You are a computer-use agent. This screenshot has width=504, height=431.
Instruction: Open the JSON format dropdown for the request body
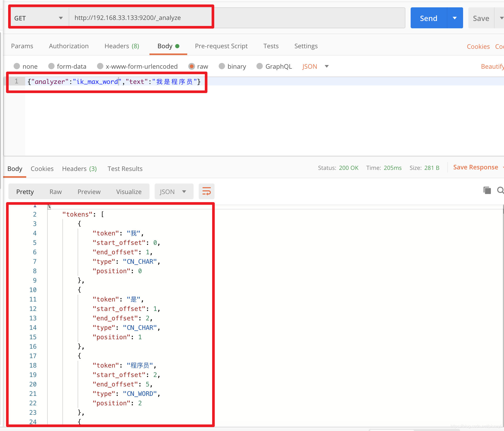point(326,66)
